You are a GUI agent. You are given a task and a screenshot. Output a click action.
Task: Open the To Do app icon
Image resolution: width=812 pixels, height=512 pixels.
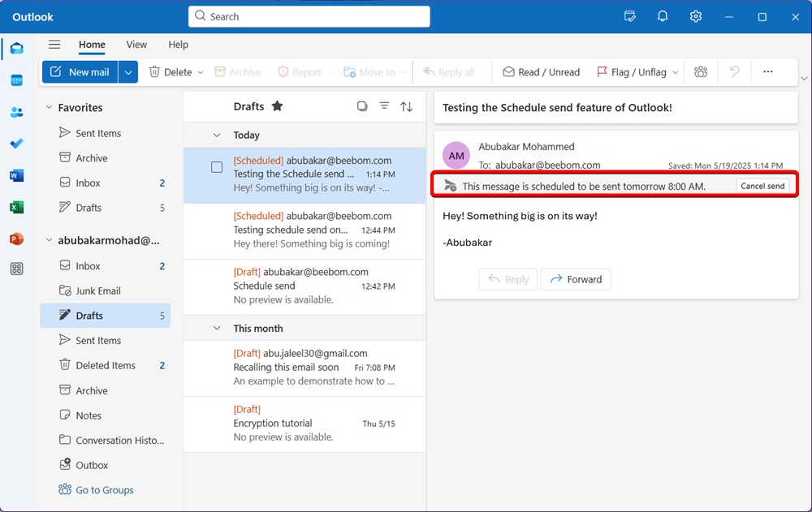click(x=16, y=144)
